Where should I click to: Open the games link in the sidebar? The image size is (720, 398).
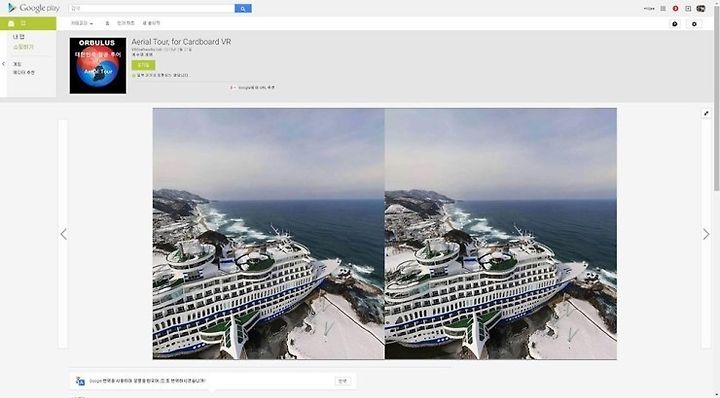pyautogui.click(x=17, y=64)
